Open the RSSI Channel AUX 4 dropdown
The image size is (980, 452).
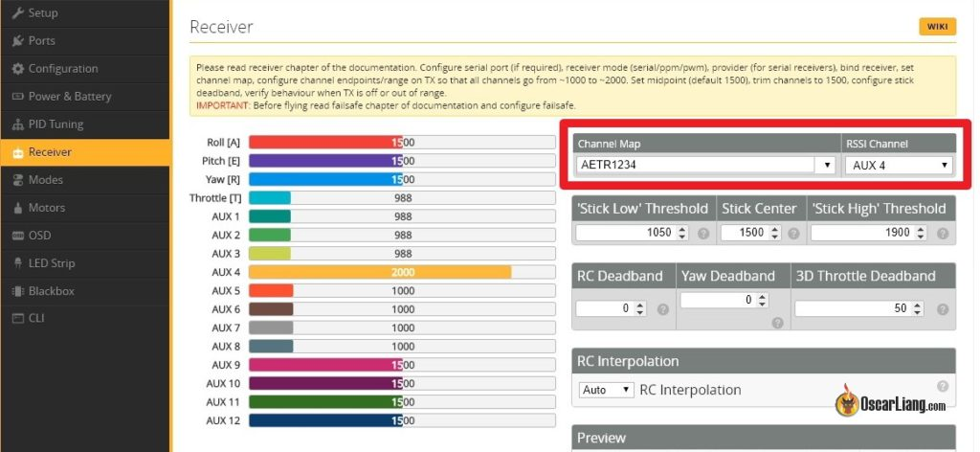click(899, 166)
